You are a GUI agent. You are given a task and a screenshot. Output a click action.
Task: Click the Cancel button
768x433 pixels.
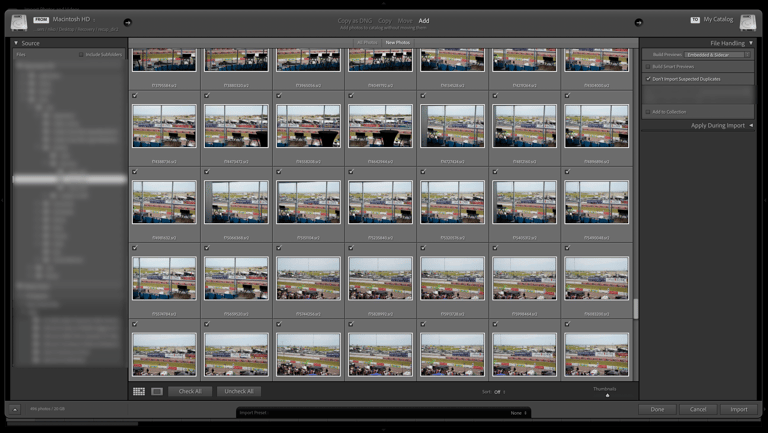(x=698, y=409)
